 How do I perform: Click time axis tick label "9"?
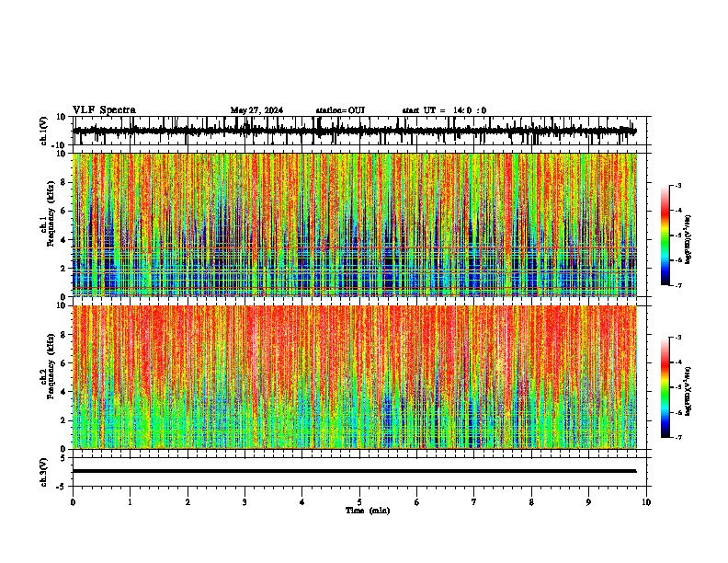pos(588,502)
